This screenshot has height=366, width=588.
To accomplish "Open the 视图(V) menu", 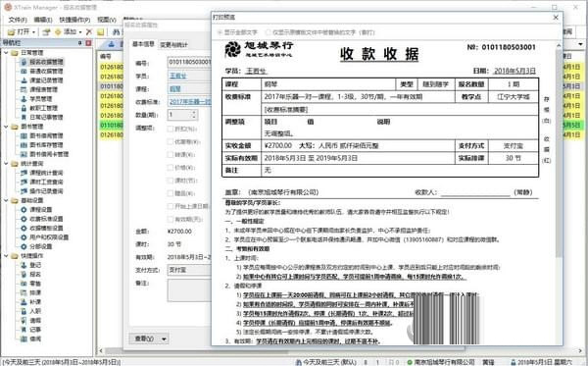I will pos(107,20).
